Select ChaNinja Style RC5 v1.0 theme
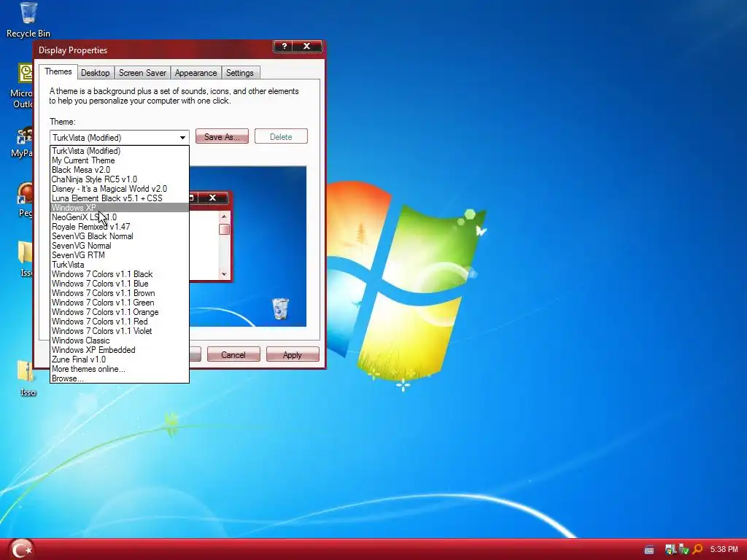Viewport: 747px width, 560px height. 120,179
